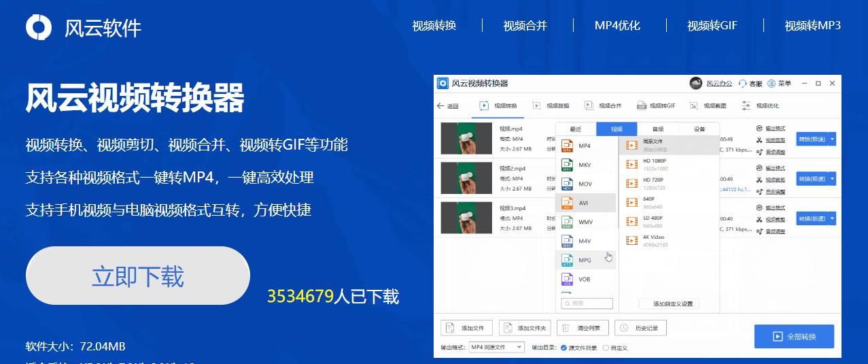Open the 视频转换 nav link
This screenshot has height=364, width=868.
(434, 26)
